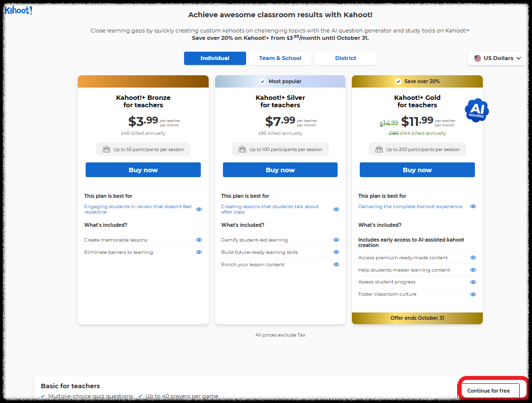Click Build future-ready learning skills text
532x403 pixels.
tap(259, 252)
